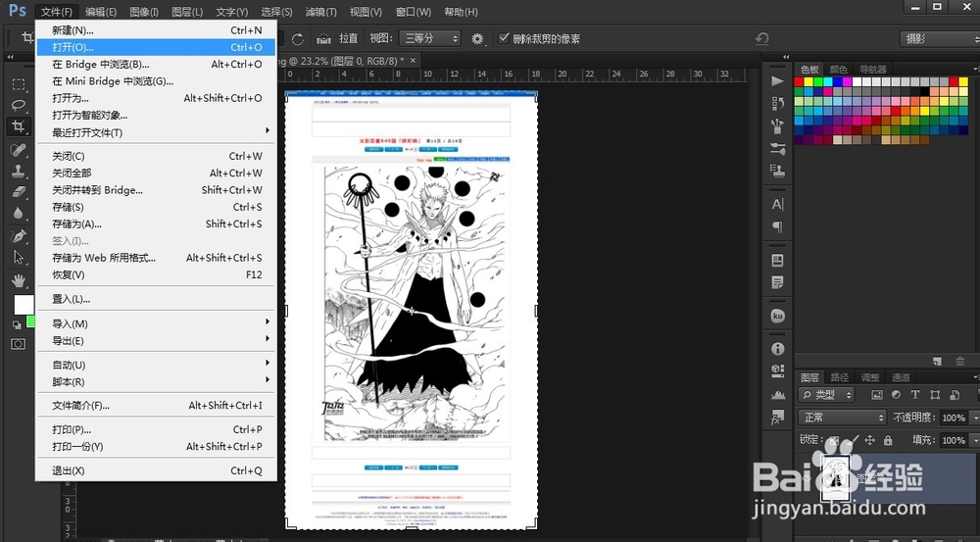Screen dimensions: 980x542
Task: Click lock position move icon
Action: [869, 440]
